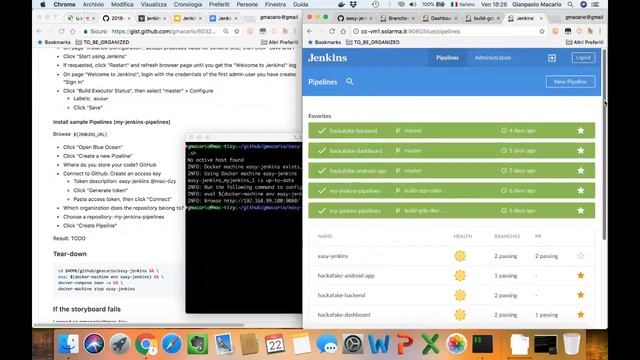This screenshot has width=640, height=360.
Task: Open Siri from the Dock
Action: point(94,344)
